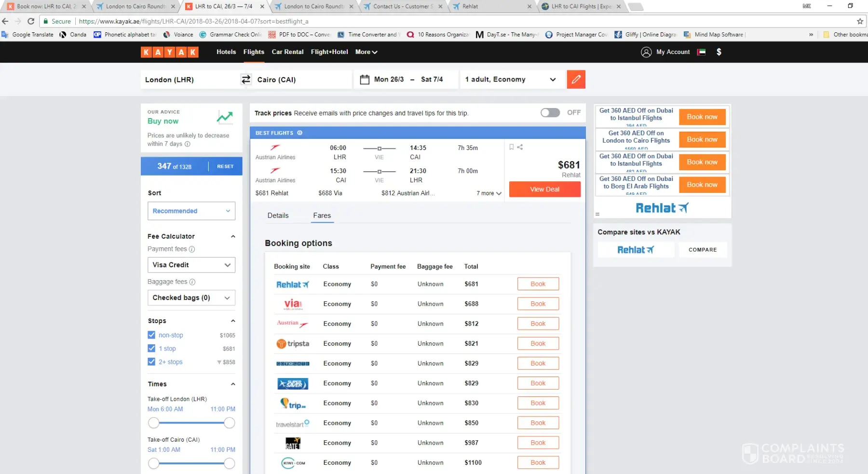
Task: Book the $821 tripsta option
Action: tap(538, 344)
